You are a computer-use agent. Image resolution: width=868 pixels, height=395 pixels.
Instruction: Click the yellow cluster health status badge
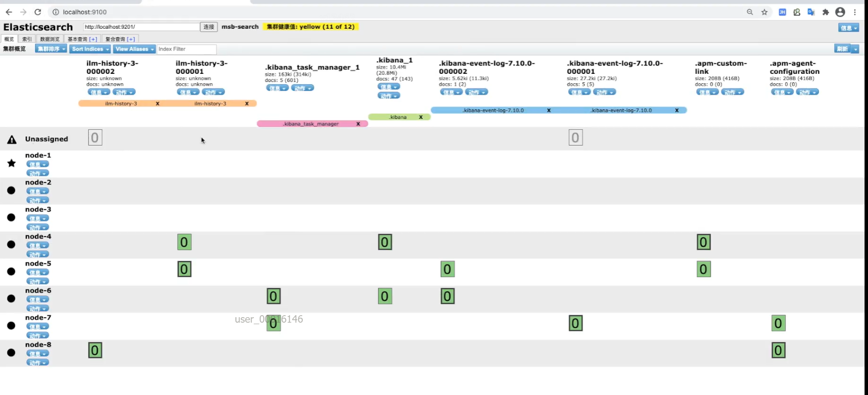[311, 27]
